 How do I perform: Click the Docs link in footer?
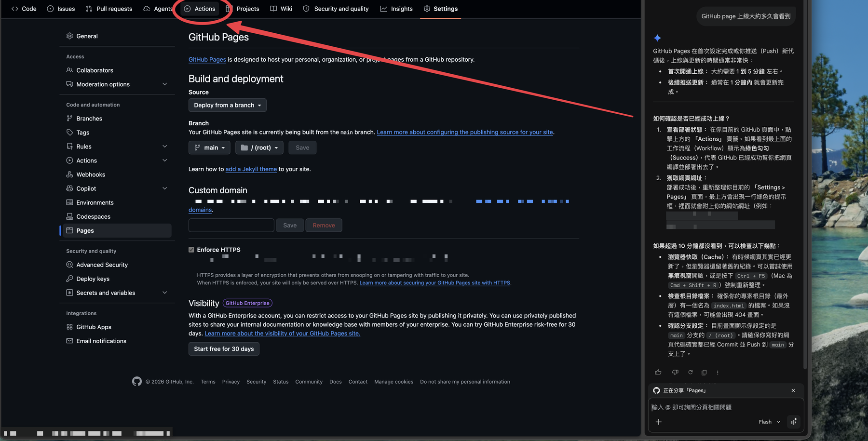coord(336,382)
